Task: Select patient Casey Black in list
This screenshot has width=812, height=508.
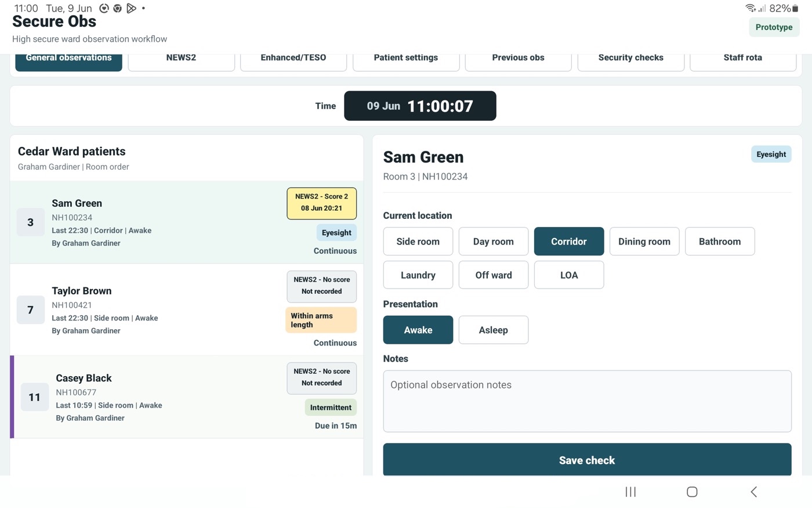Action: pos(187,397)
